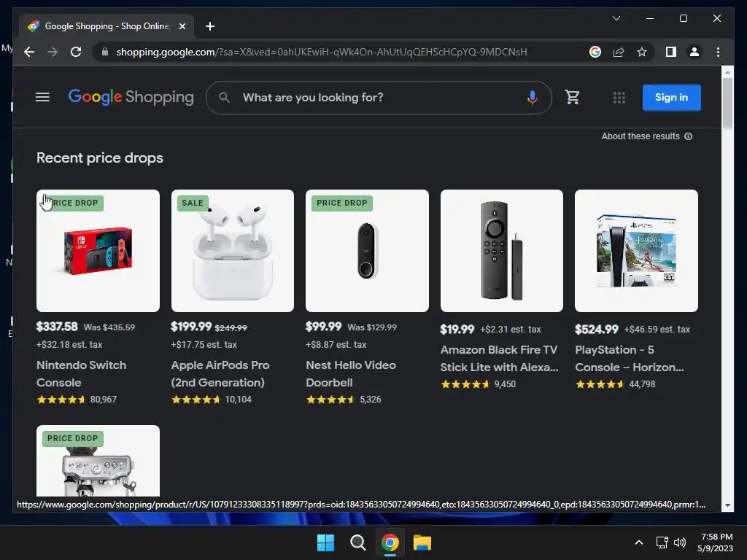Open the volume control in tray

(680, 542)
